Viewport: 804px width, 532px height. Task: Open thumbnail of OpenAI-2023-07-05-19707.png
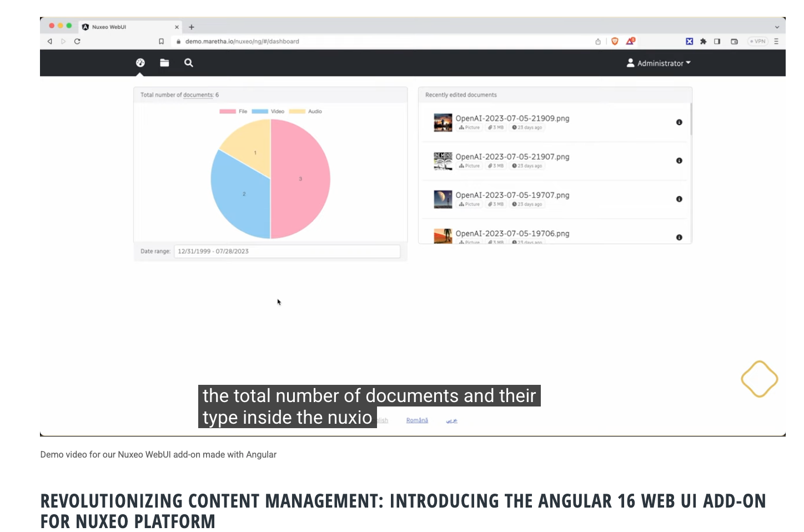pyautogui.click(x=443, y=199)
